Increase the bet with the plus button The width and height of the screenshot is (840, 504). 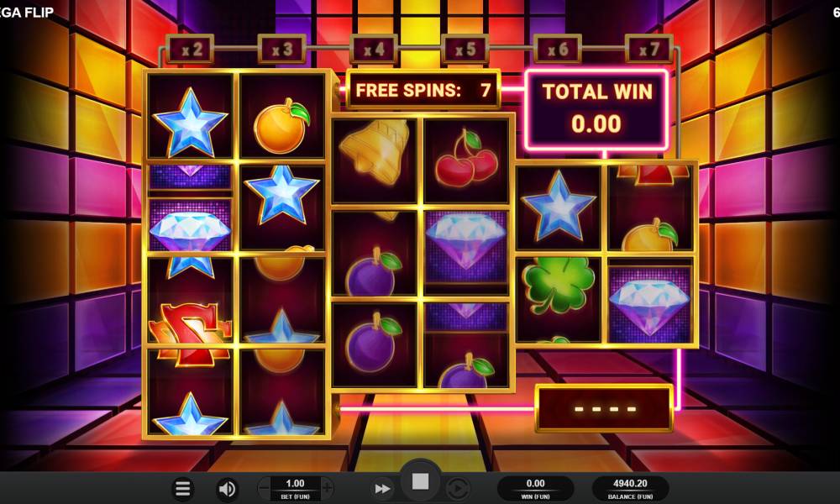pyautogui.click(x=327, y=488)
